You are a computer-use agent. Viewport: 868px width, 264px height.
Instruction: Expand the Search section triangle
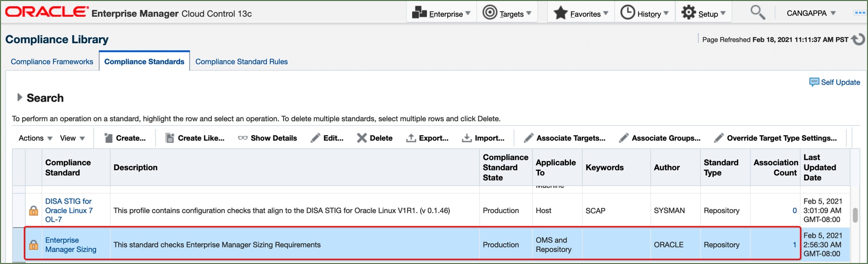pos(19,98)
